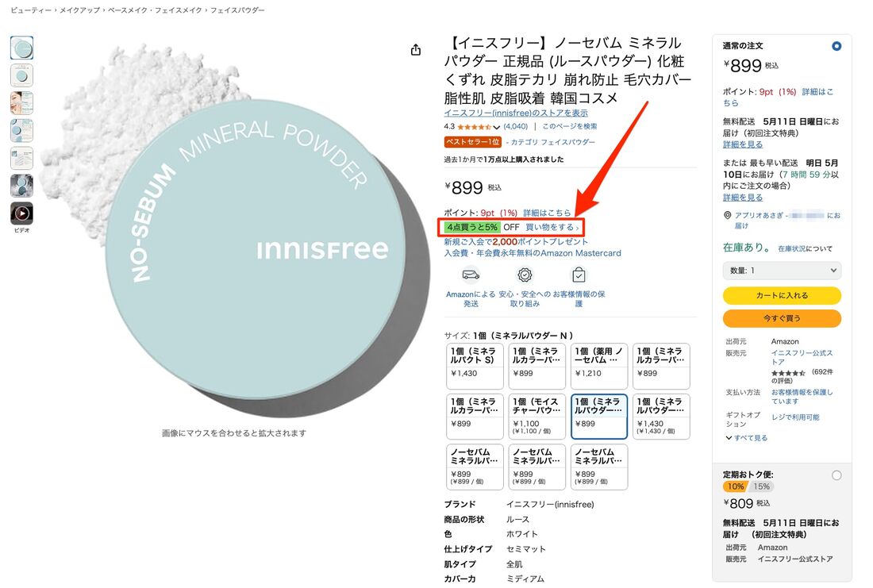Click the このページを検索 link

coord(570,126)
